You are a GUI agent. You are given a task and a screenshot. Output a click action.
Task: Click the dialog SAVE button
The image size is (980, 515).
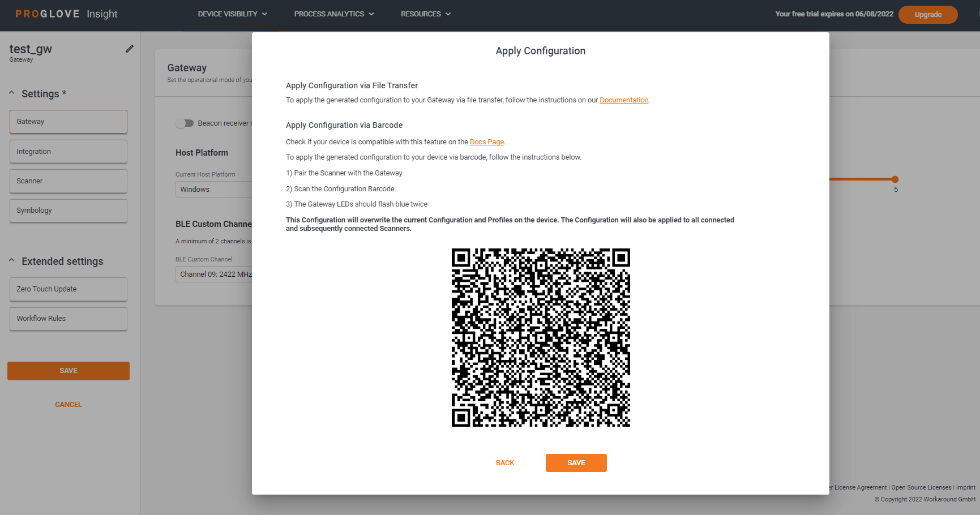point(576,463)
